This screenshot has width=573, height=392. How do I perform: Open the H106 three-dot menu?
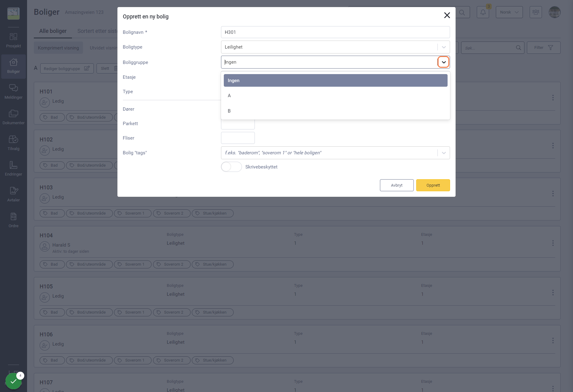coord(553,341)
